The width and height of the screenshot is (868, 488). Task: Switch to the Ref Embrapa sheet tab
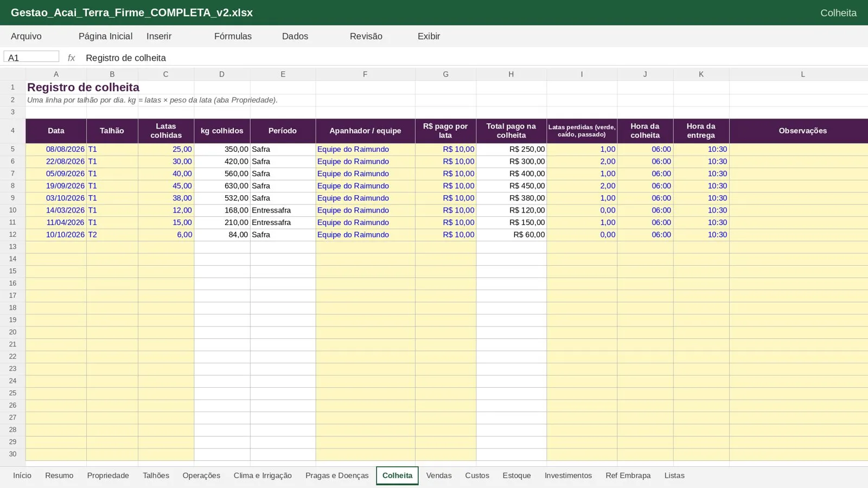click(x=628, y=476)
